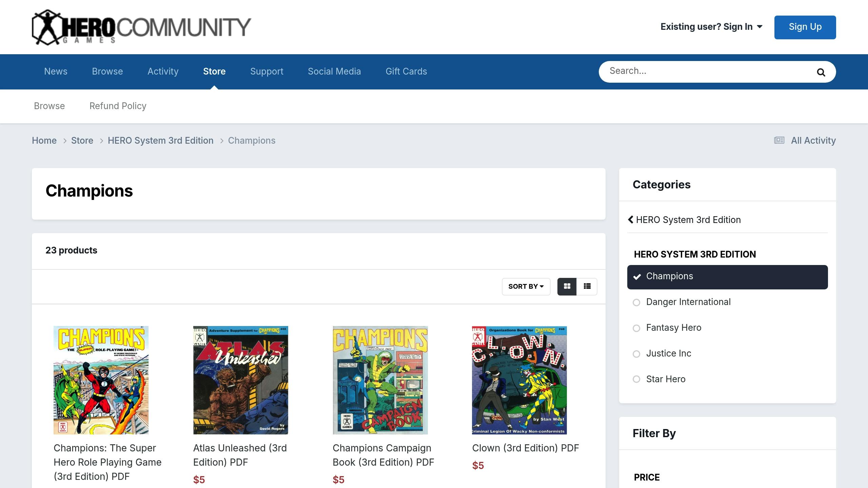Open the Champions Super Hero RPG cover thumbnail
The height and width of the screenshot is (488, 868).
(x=101, y=380)
